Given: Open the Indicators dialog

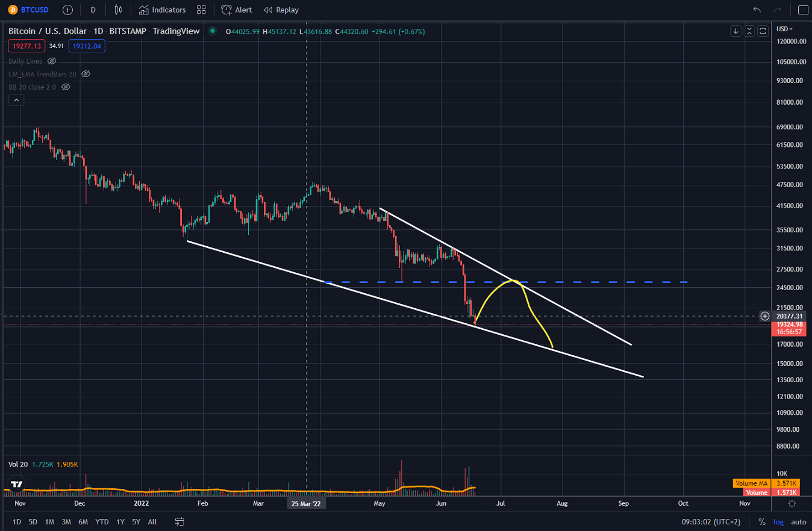Looking at the screenshot, I should (x=162, y=10).
